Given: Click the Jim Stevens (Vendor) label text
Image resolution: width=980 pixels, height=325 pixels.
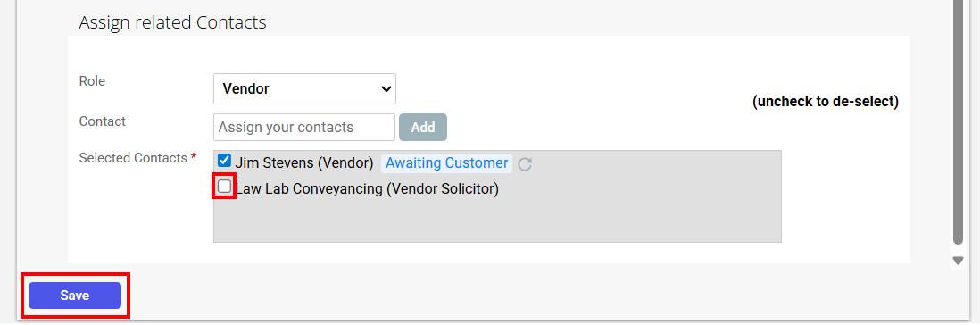Looking at the screenshot, I should coord(304,163).
